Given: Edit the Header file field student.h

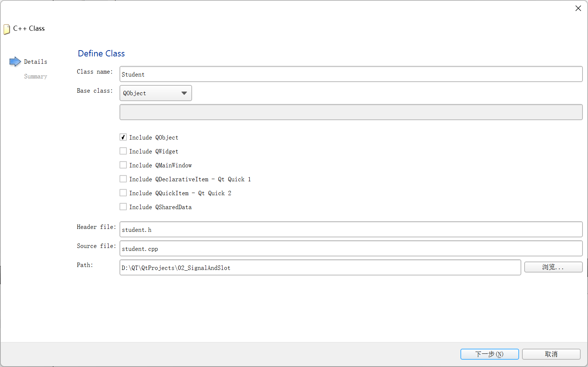Looking at the screenshot, I should pyautogui.click(x=351, y=230).
